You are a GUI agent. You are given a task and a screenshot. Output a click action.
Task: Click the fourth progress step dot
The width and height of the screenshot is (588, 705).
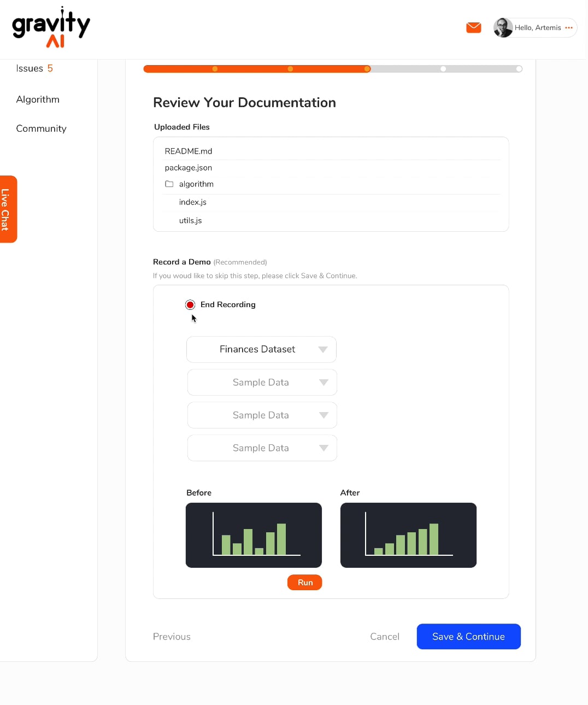coord(443,69)
